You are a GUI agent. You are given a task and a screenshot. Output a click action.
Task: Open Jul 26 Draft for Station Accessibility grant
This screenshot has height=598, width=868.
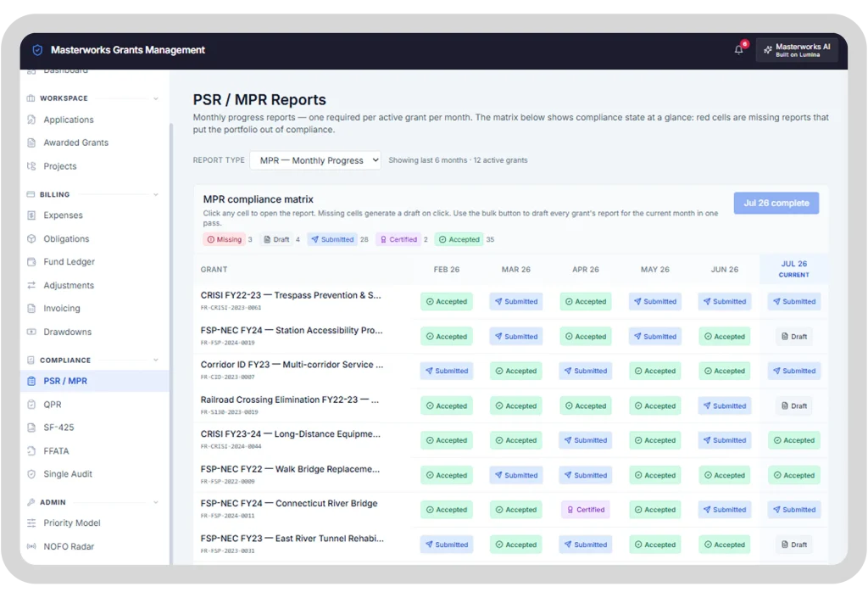pos(793,336)
